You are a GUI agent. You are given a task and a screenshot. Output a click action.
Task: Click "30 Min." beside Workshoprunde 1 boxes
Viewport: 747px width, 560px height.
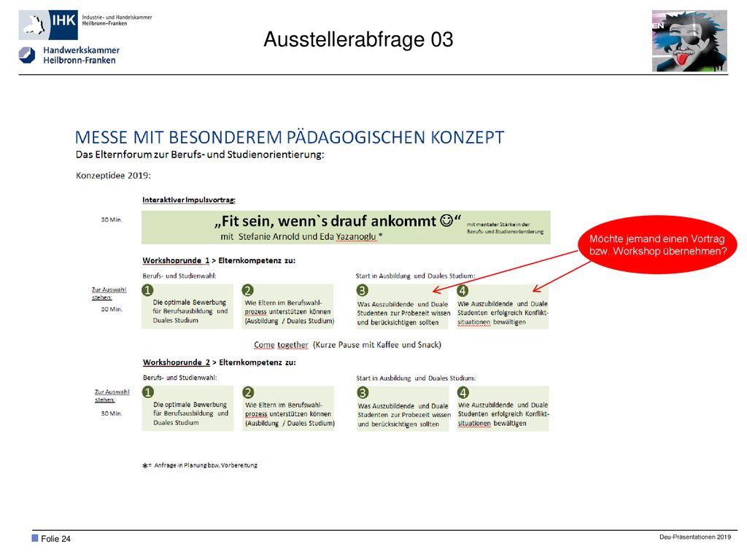(112, 309)
